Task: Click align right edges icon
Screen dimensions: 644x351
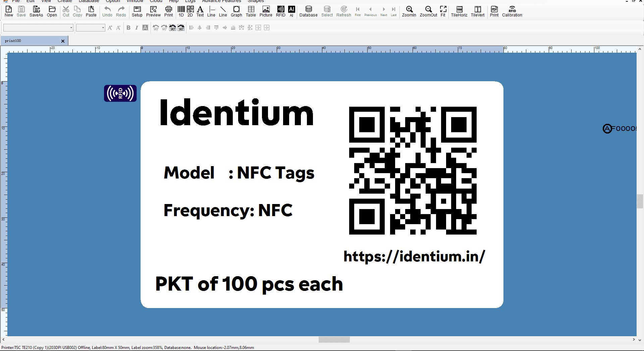Action: 208,28
